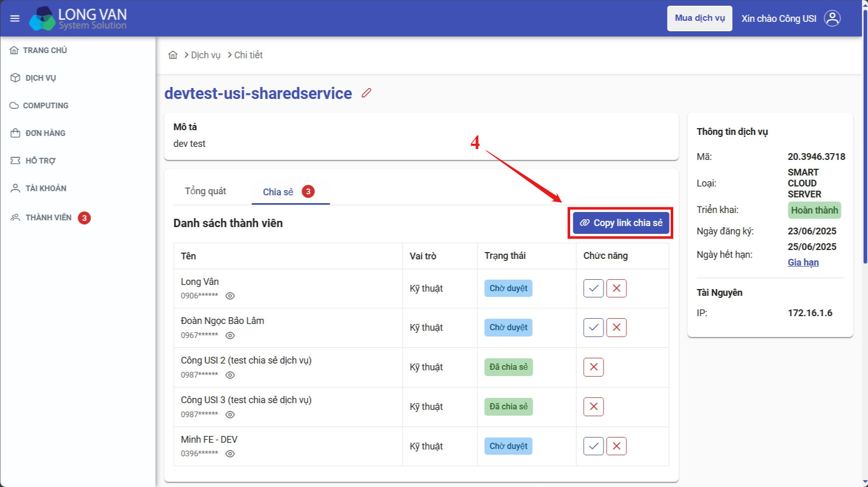Approve Minh FE - DEV's request

594,446
